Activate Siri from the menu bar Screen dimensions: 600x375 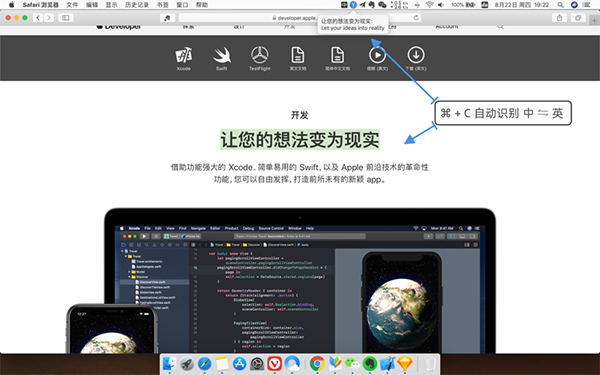[574, 5]
